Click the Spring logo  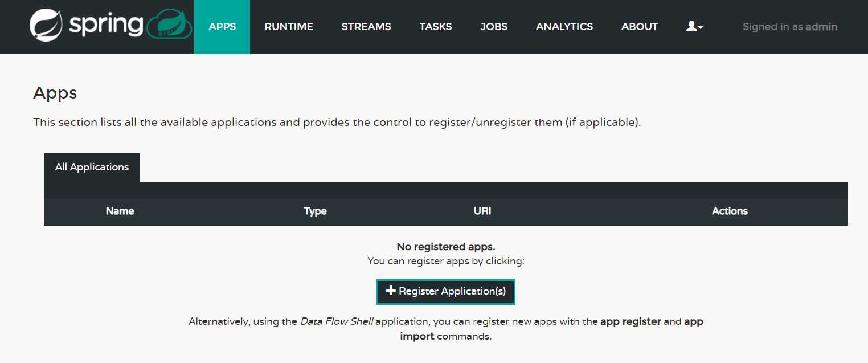coord(85,26)
